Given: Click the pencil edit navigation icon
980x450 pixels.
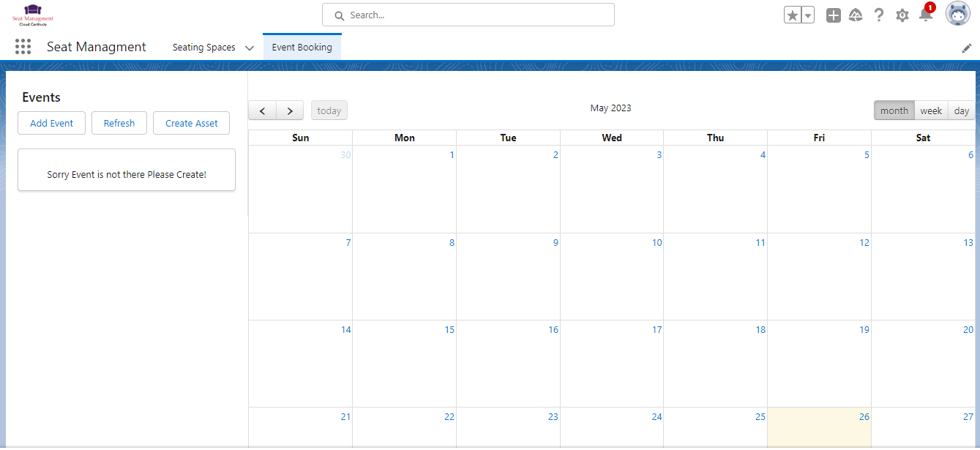Looking at the screenshot, I should point(967,48).
